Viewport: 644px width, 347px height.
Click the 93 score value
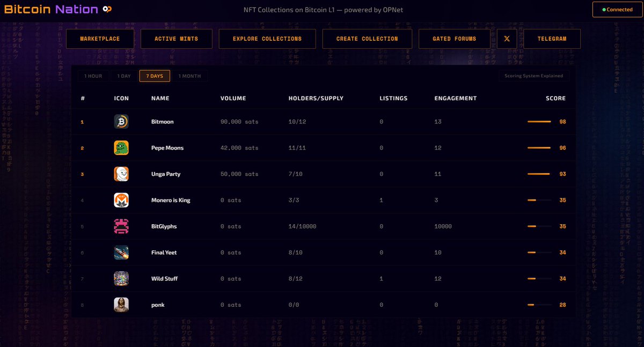562,174
